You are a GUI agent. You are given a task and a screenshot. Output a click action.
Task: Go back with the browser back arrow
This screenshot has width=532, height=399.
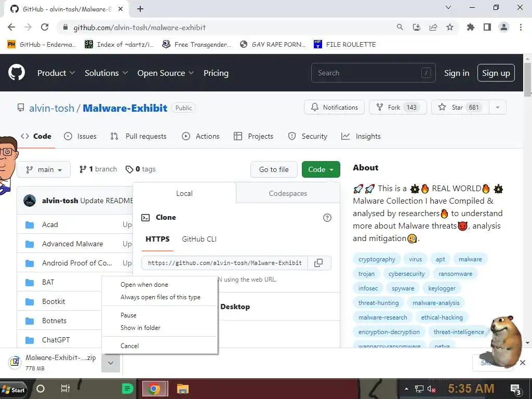(11, 28)
